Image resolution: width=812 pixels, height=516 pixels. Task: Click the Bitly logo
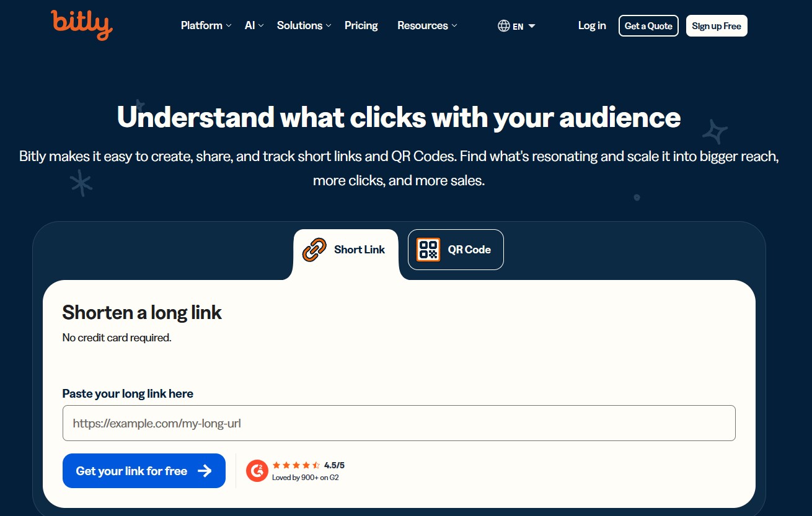pyautogui.click(x=82, y=25)
